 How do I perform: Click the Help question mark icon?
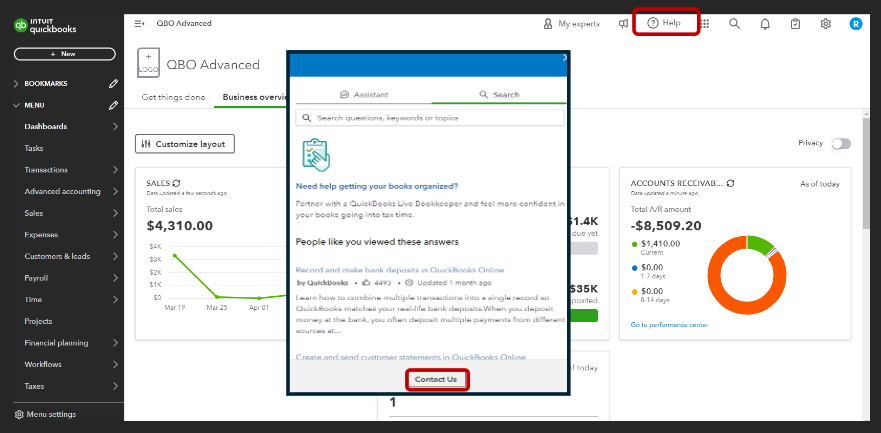(x=652, y=23)
